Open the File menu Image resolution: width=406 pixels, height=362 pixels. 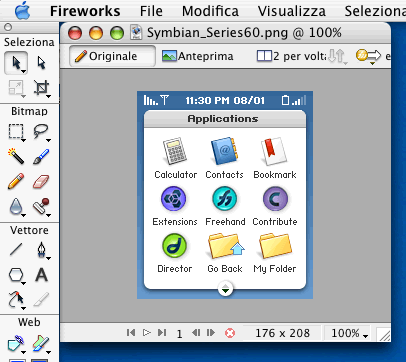pyautogui.click(x=151, y=11)
